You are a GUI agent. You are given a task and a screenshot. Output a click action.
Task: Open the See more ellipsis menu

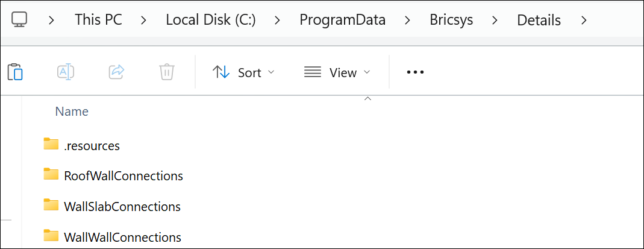[x=416, y=72]
